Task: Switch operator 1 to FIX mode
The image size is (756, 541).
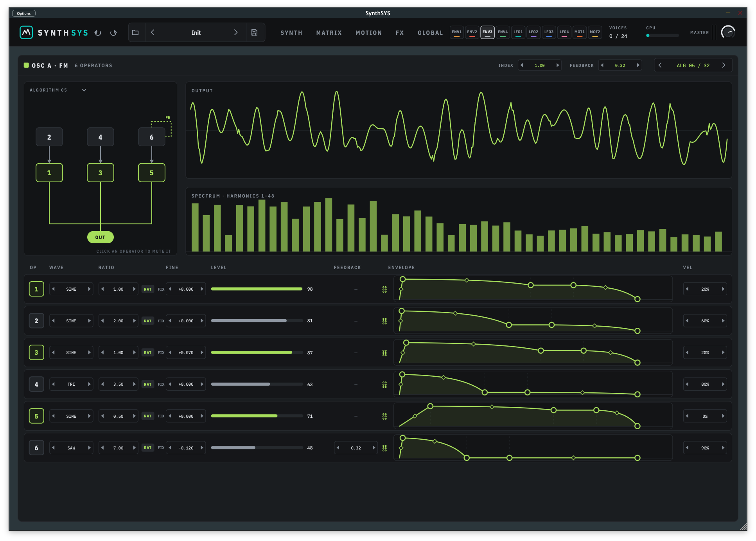Action: 161,289
